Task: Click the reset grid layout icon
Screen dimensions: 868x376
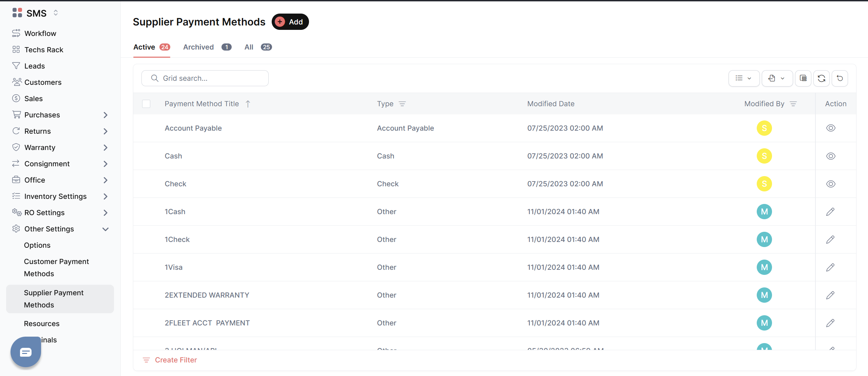Action: tap(840, 78)
